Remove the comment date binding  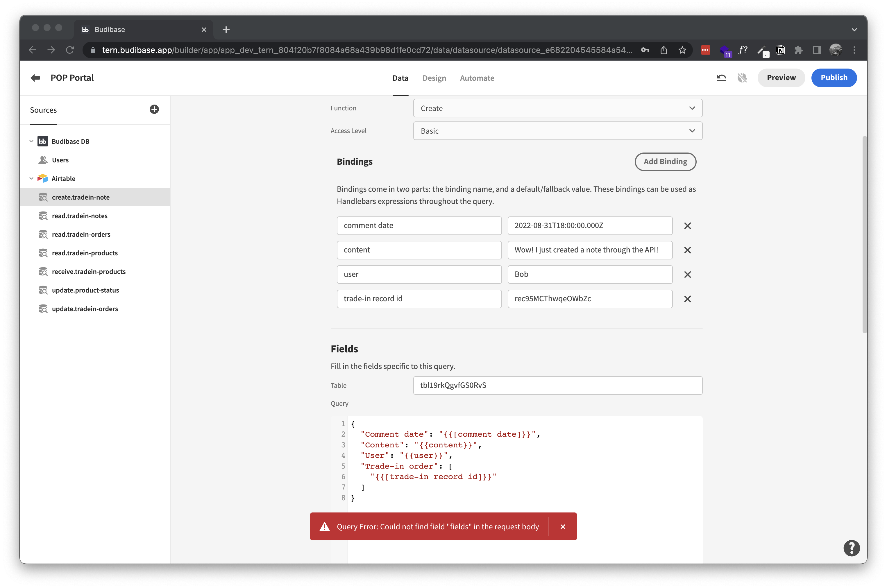687,226
